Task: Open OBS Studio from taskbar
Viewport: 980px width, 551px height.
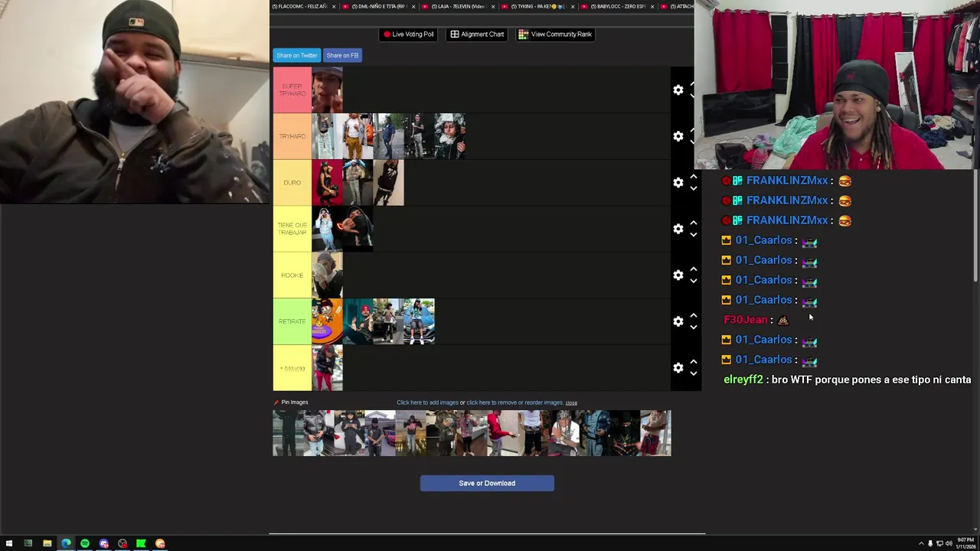Action: pyautogui.click(x=122, y=543)
